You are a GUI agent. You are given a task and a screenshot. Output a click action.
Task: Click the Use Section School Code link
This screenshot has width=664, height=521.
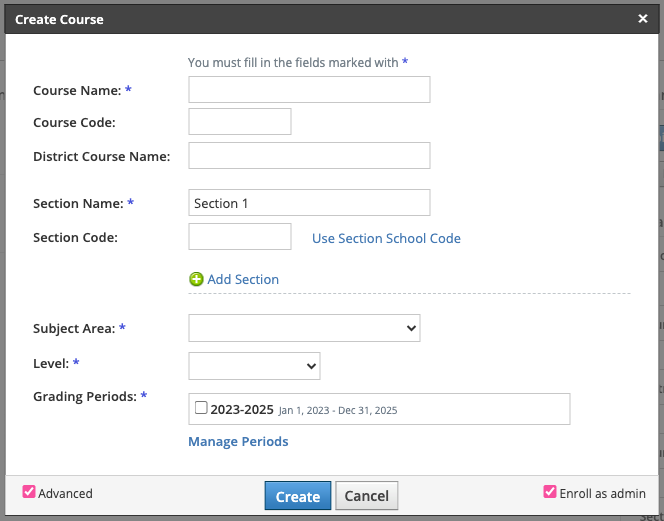click(386, 238)
